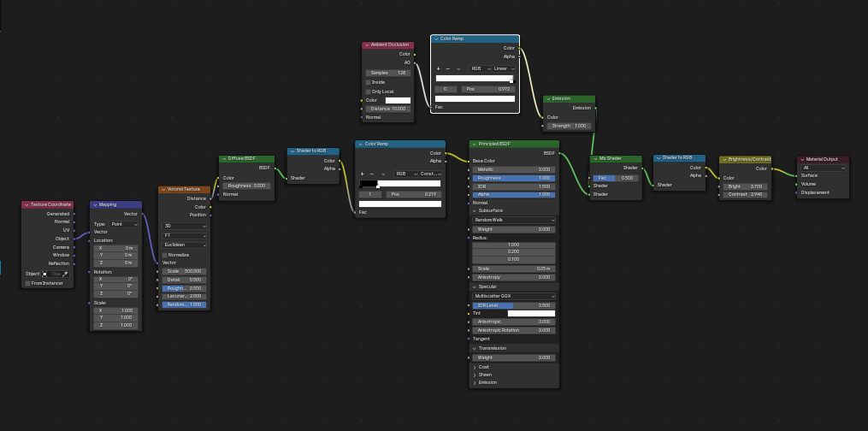Open Multiscatter GGX distribution dropdown

pos(514,296)
